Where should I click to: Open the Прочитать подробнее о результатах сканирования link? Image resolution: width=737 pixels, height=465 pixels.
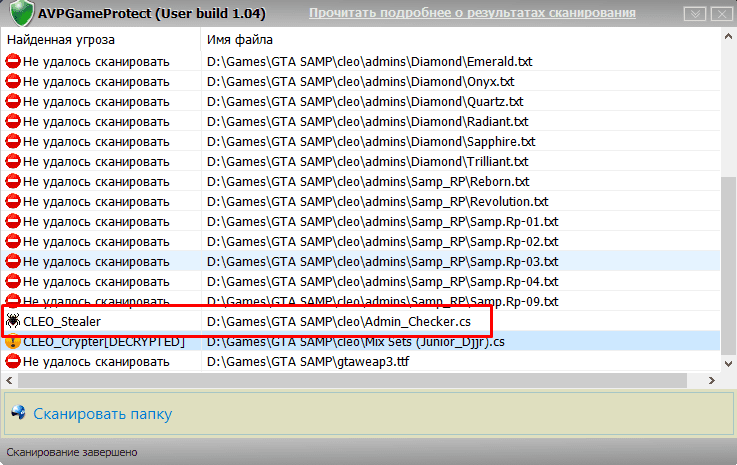tap(472, 13)
